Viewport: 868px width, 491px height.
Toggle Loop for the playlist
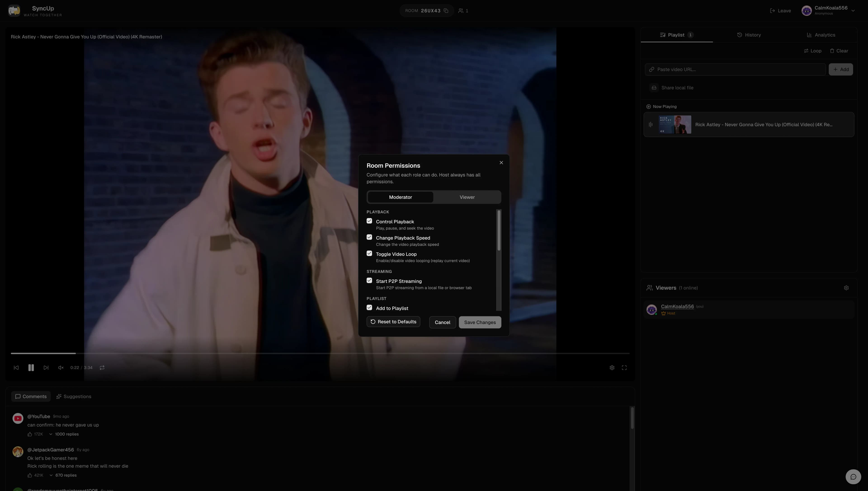coord(812,51)
